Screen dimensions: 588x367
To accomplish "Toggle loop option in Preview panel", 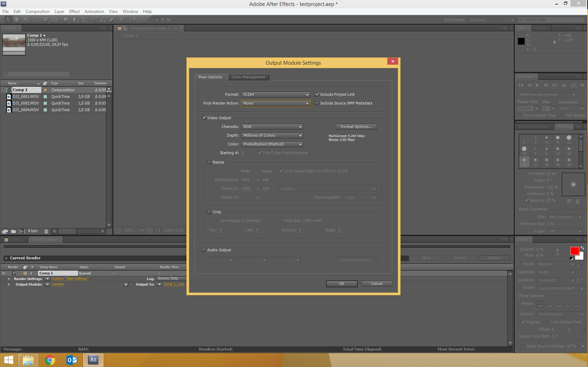I will pos(574,85).
